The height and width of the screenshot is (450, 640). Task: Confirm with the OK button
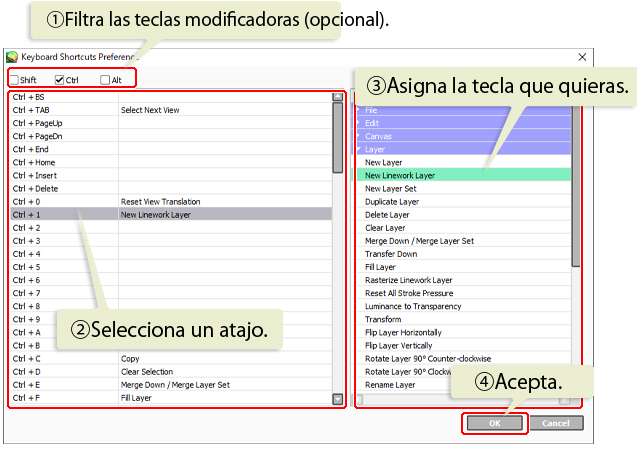pyautogui.click(x=494, y=423)
